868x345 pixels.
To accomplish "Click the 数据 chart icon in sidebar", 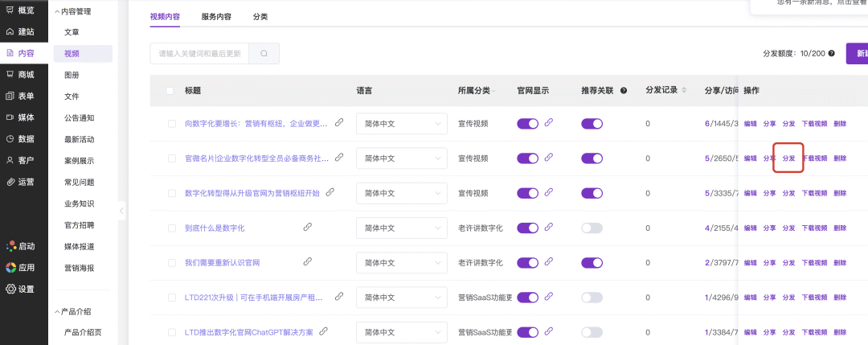I will pos(10,139).
